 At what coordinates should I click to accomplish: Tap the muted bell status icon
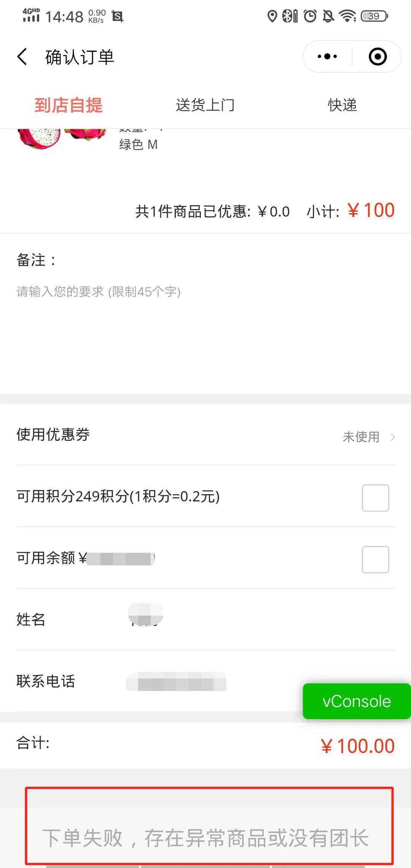[x=328, y=16]
